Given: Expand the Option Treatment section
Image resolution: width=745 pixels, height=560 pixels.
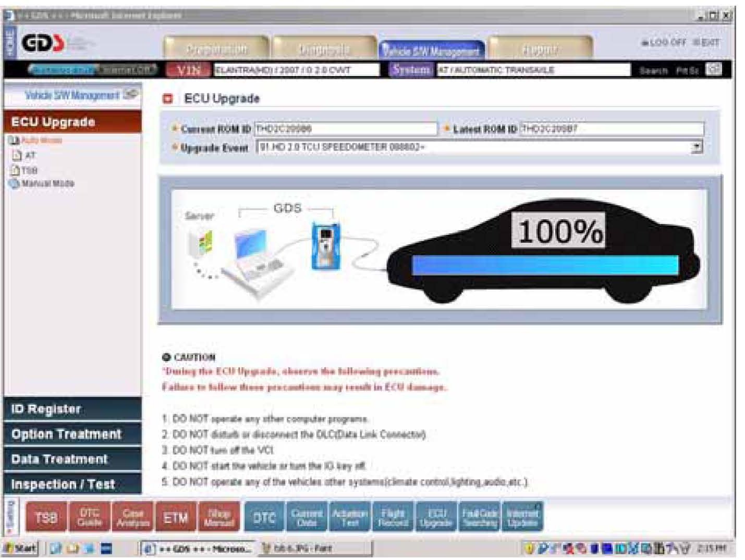Looking at the screenshot, I should point(72,434).
